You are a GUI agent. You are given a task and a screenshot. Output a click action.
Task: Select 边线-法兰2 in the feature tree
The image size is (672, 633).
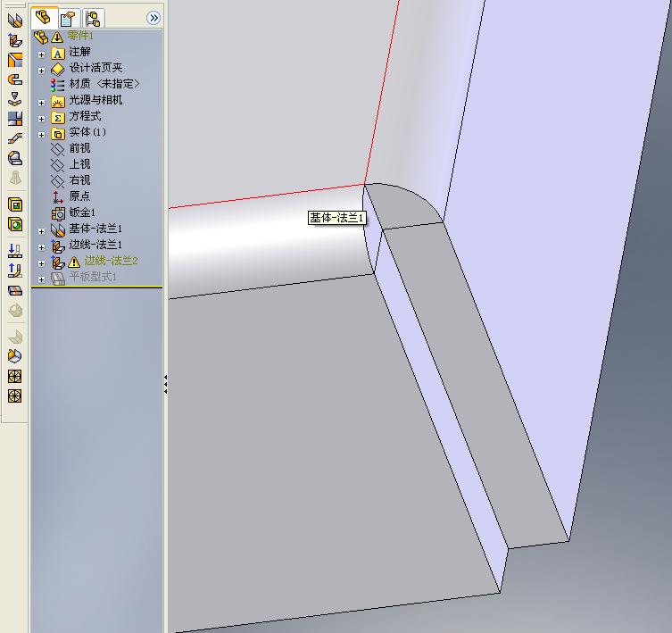(111, 261)
